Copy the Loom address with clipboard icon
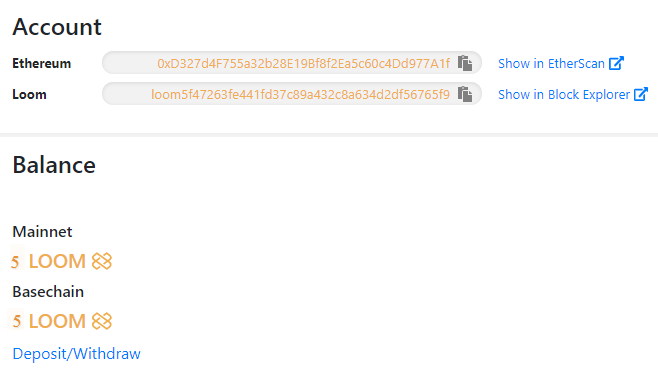658x384 pixels. 465,94
